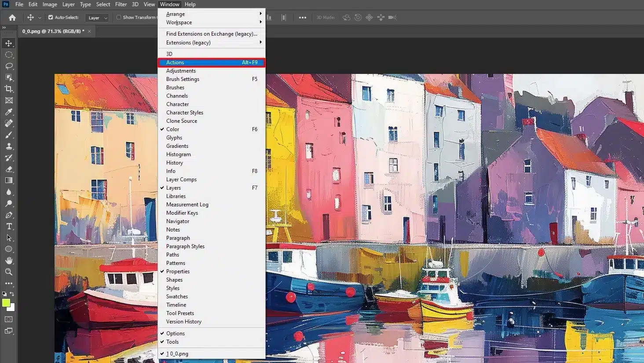Select the Move tool in toolbar
Screen dimensions: 644x363
(9, 43)
